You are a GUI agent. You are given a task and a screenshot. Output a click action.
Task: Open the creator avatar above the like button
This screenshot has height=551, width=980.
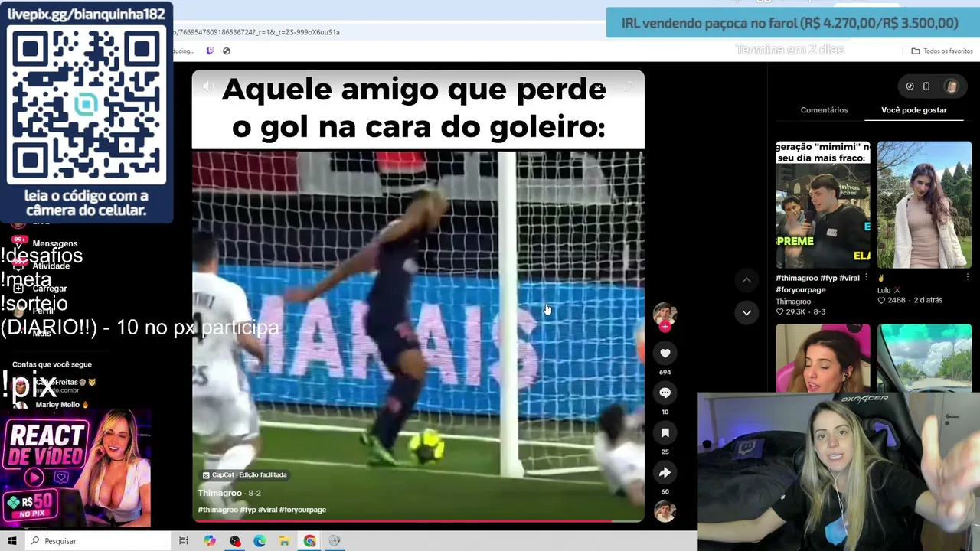coord(665,313)
